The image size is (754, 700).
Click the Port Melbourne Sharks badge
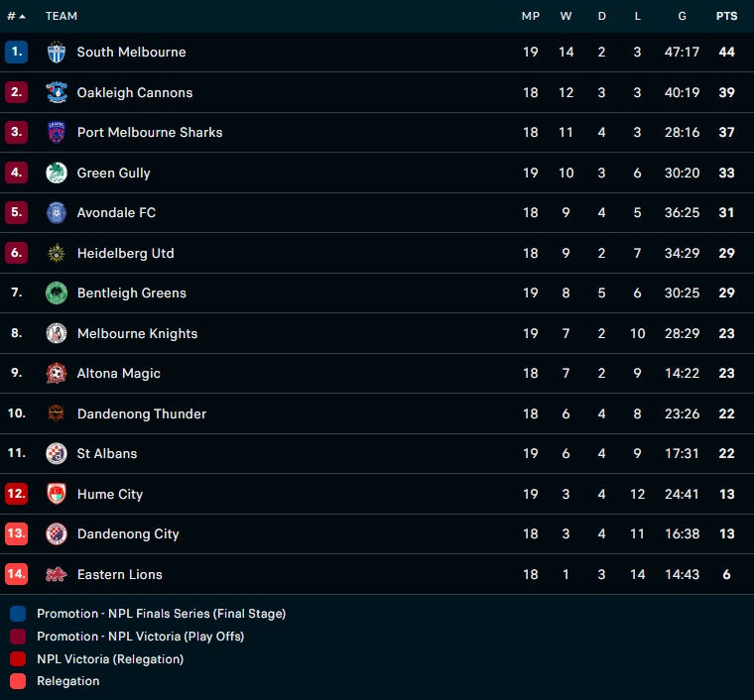57,133
